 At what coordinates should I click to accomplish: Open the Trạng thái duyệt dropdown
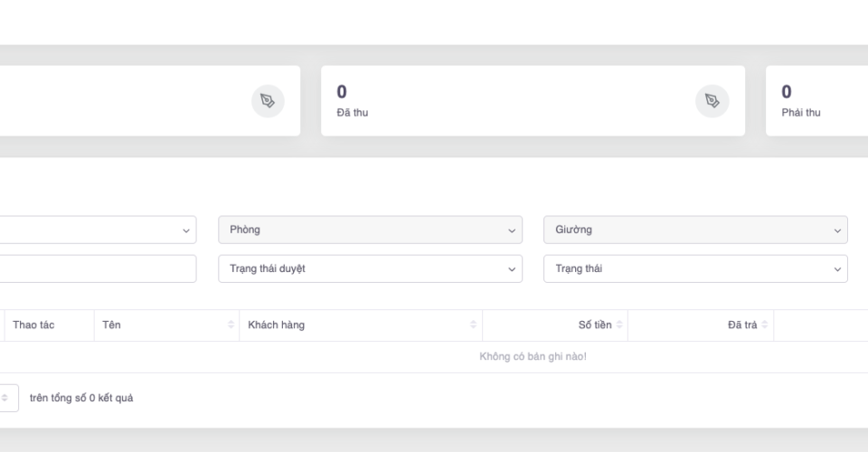[x=370, y=268]
